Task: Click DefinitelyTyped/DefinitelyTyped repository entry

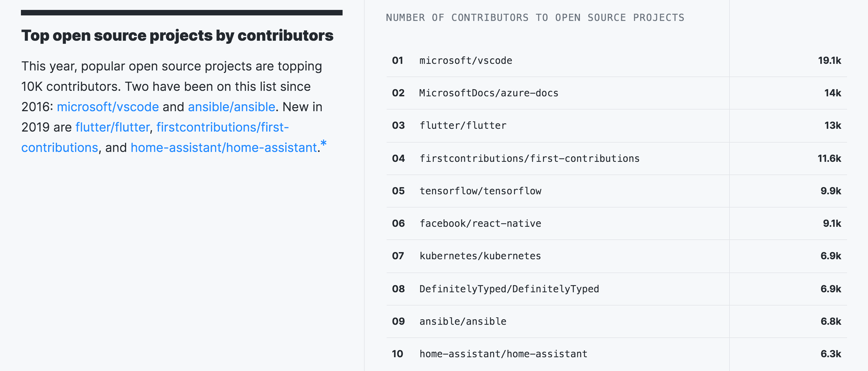Action: coord(509,289)
